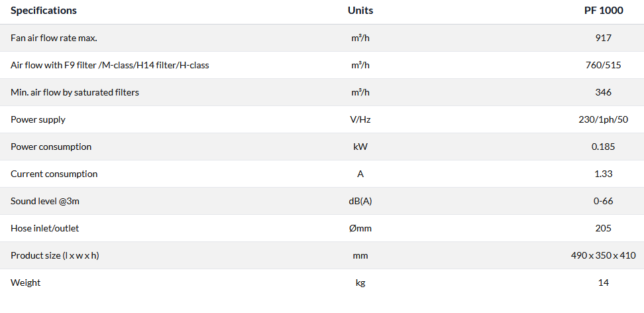Click the 917 air flow value
The height and width of the screenshot is (313, 644).
tap(603, 38)
